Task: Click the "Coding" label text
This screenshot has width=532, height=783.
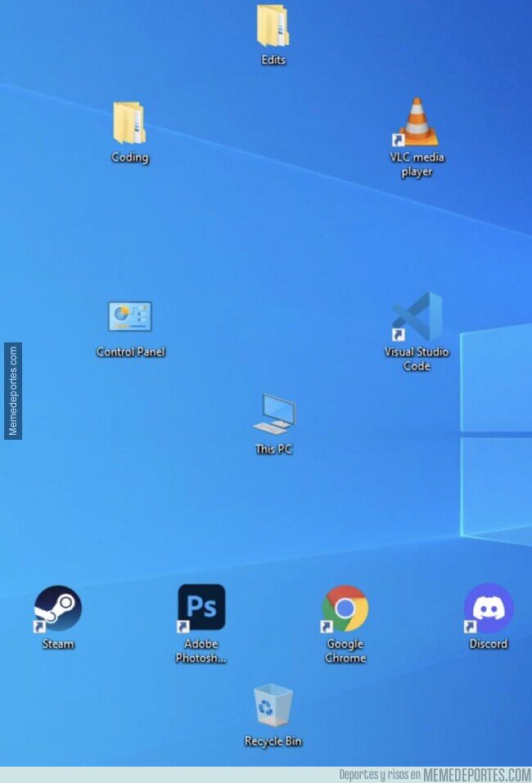Action: (130, 157)
